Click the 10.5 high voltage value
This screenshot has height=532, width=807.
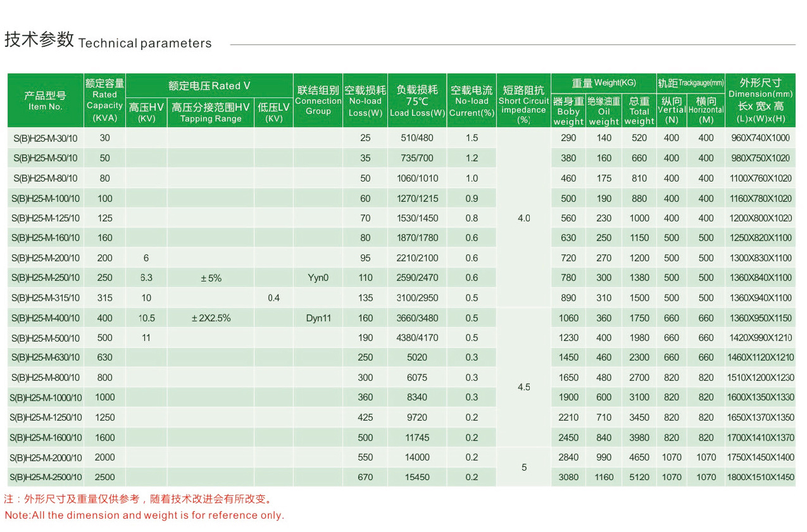(x=146, y=318)
